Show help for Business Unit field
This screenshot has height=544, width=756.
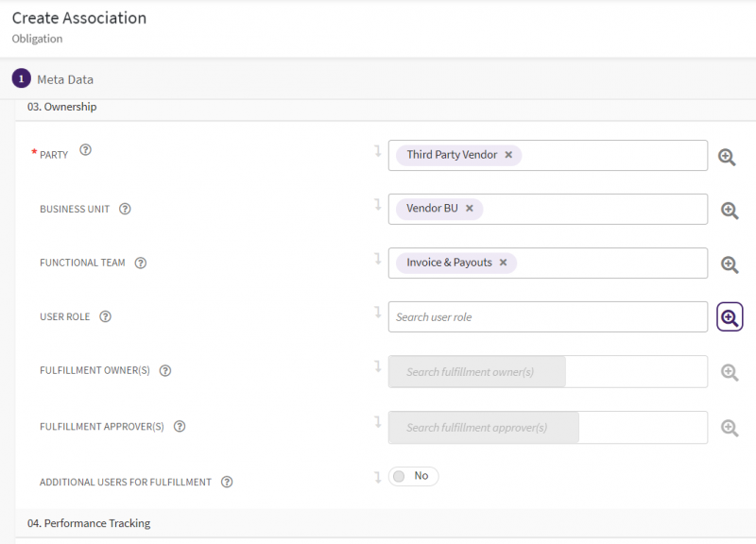pos(125,209)
